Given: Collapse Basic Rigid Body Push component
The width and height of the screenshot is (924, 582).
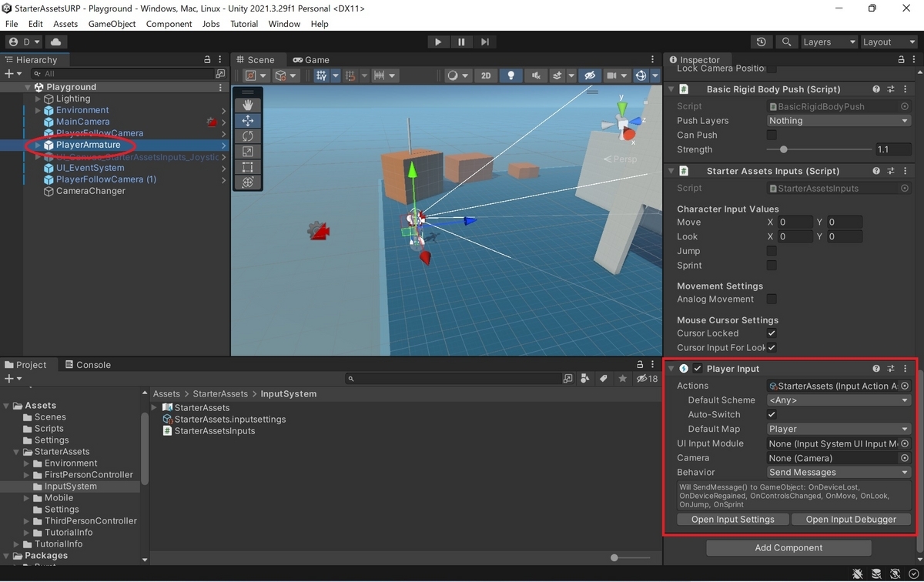Looking at the screenshot, I should click(x=671, y=89).
